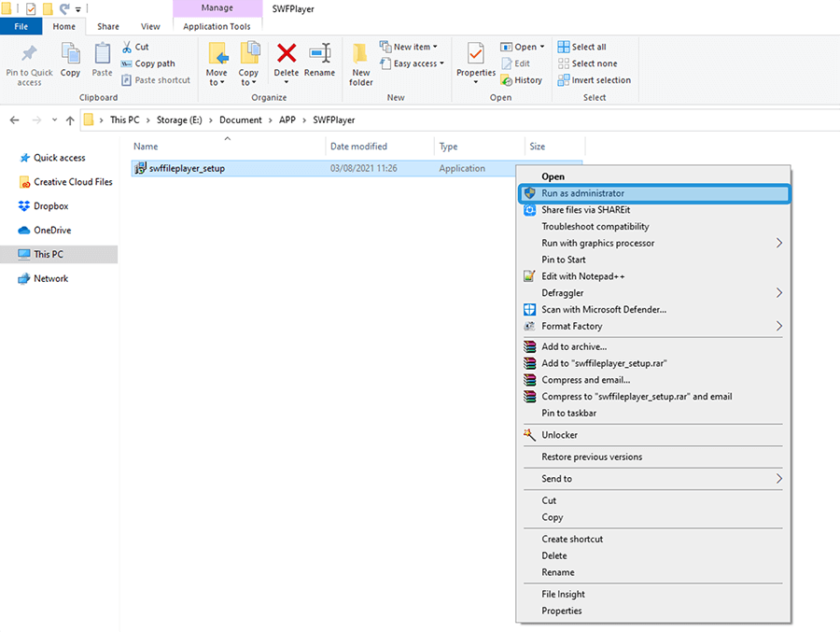This screenshot has width=840, height=632.
Task: Choose Properties at bottom of context menu
Action: tap(653, 611)
